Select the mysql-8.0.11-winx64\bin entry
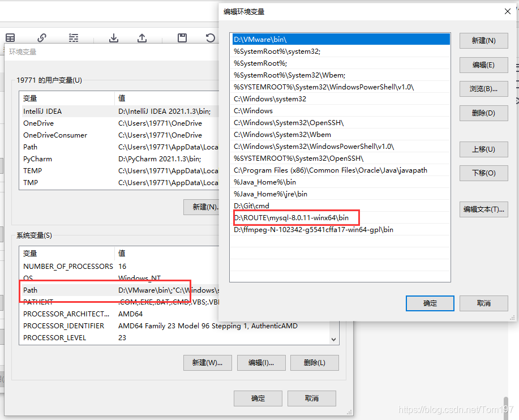Viewport: 519px width, 420px height. (x=341, y=218)
